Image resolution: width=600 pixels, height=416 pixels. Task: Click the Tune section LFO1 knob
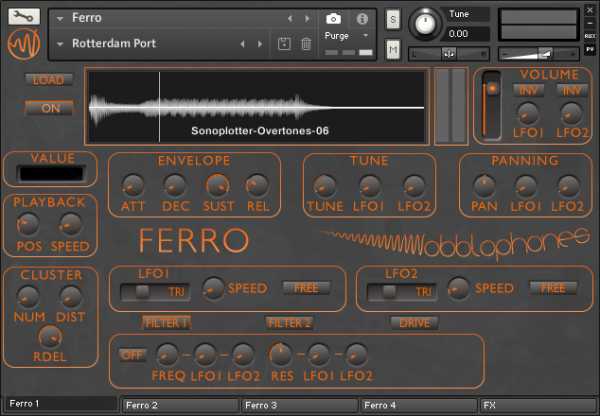(x=369, y=186)
